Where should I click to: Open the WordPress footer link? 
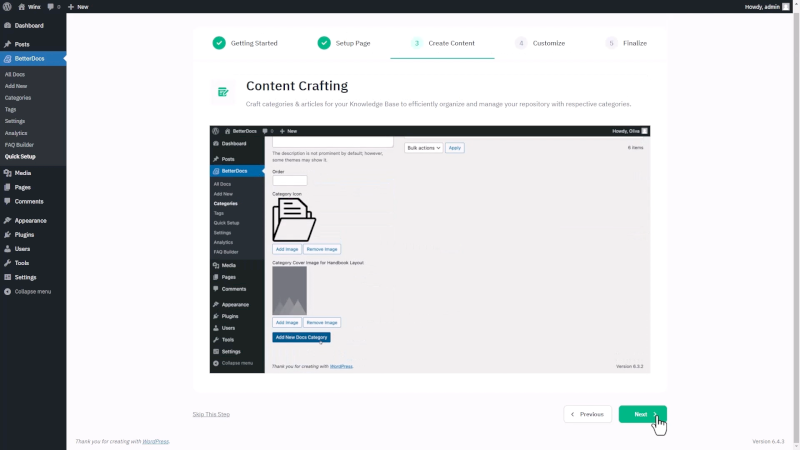[x=156, y=441]
